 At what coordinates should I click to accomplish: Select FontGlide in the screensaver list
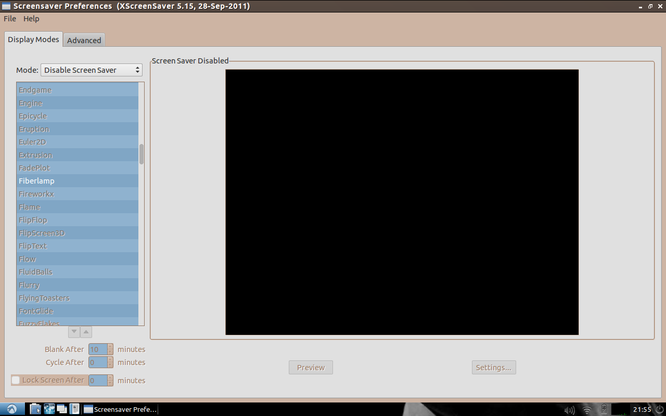(x=77, y=311)
